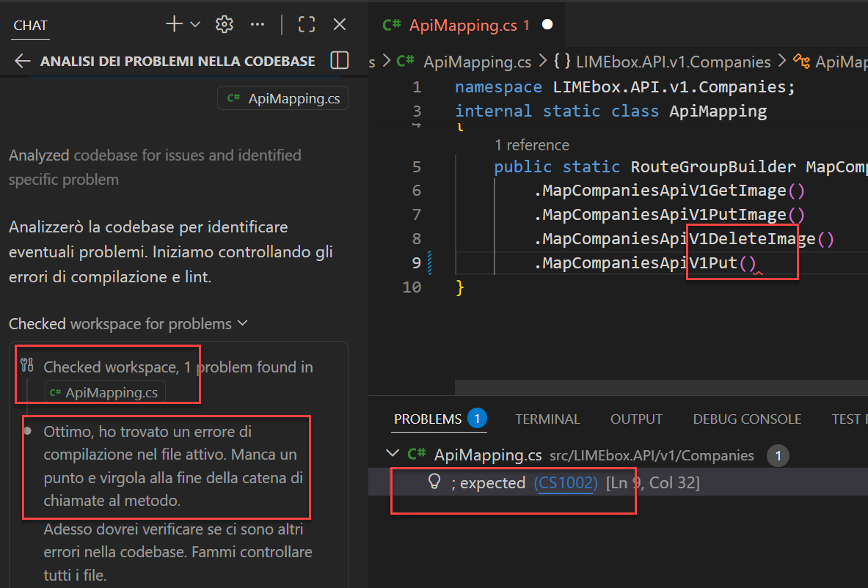Screen dimensions: 868x588
Task: Open the chat more actions ellipsis
Action: click(x=257, y=24)
